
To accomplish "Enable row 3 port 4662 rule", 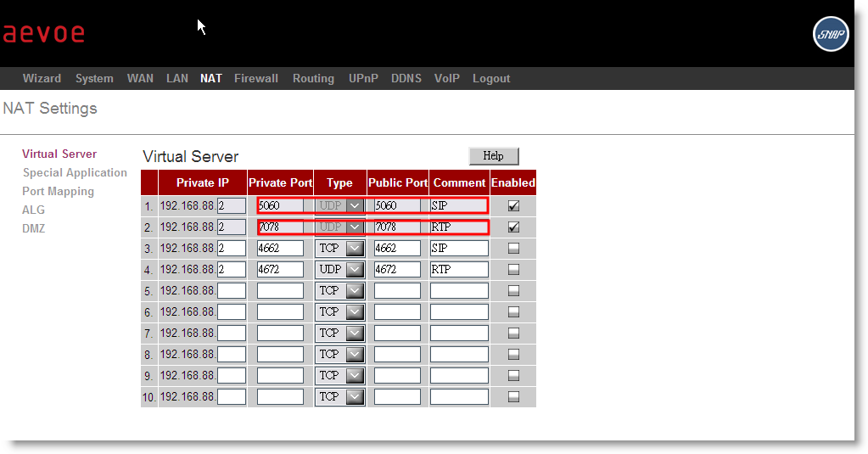I will (x=513, y=249).
